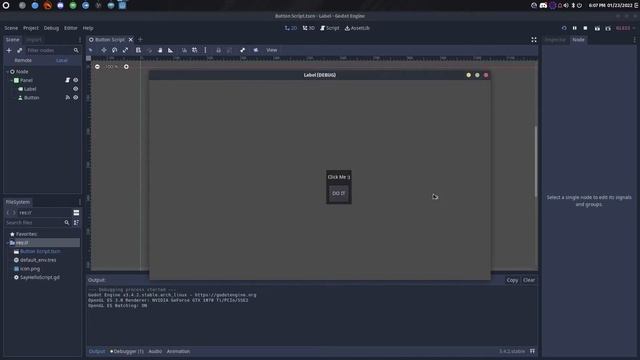Open the Scene dock options menu
This screenshot has height=360, width=640.
click(x=80, y=40)
